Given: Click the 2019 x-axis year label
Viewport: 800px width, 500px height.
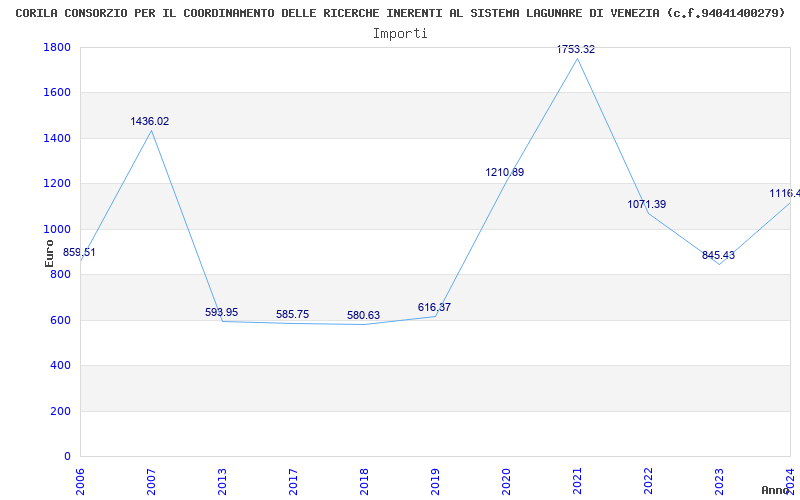Looking at the screenshot, I should pos(435,481).
